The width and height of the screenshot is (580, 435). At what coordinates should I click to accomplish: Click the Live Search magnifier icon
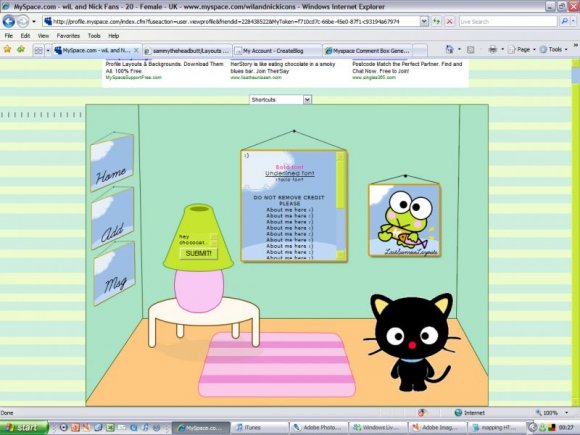pyautogui.click(x=564, y=21)
